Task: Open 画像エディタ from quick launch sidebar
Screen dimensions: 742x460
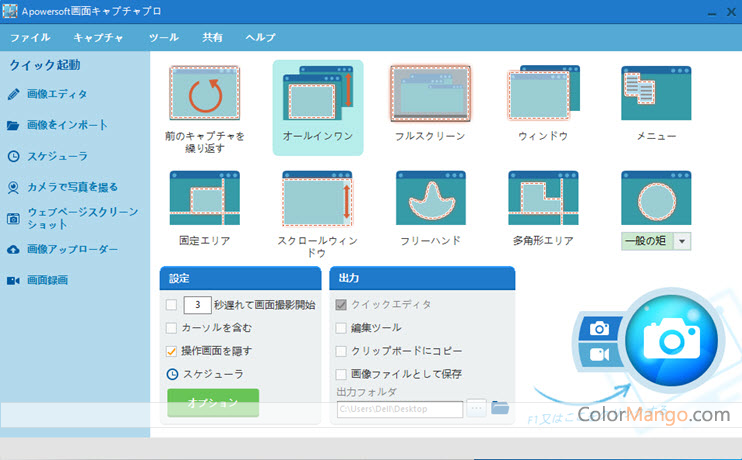Action: click(57, 95)
